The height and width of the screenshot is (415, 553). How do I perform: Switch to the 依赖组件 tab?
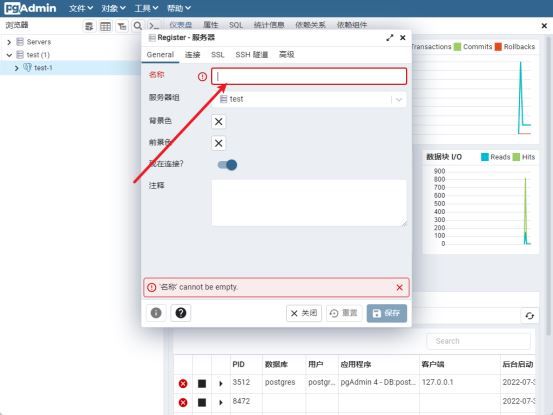352,25
